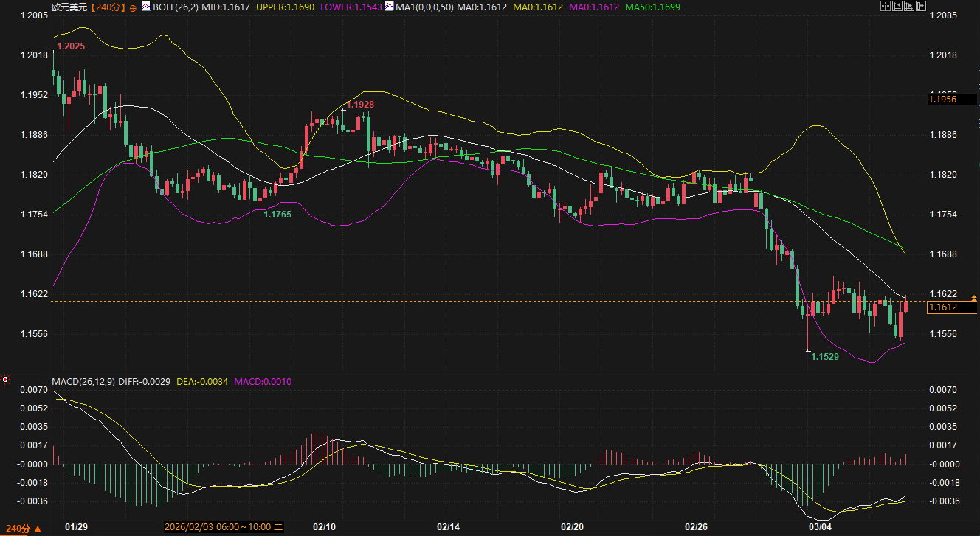Click the orange circled-plus icon beside 240分
980x536 pixels.
[x=132, y=7]
